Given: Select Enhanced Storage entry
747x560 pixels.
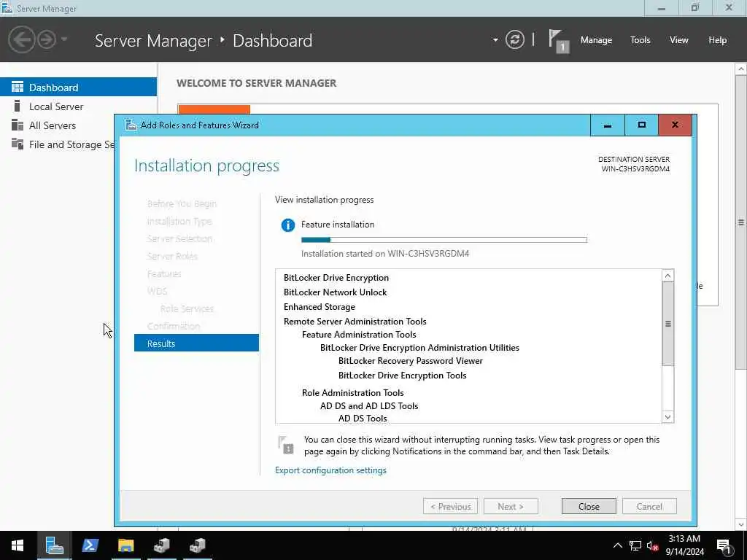Looking at the screenshot, I should [x=320, y=307].
